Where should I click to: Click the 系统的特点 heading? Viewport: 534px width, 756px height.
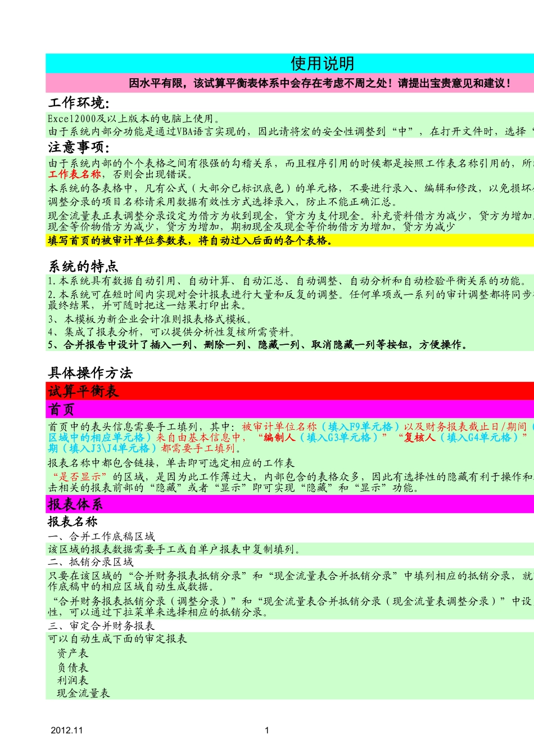coord(83,266)
